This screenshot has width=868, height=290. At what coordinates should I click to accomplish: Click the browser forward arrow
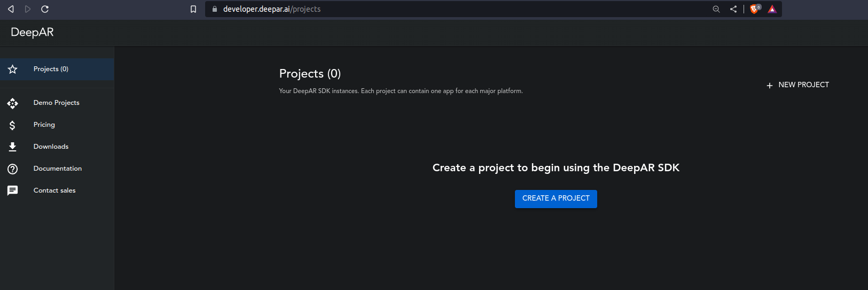click(x=28, y=9)
